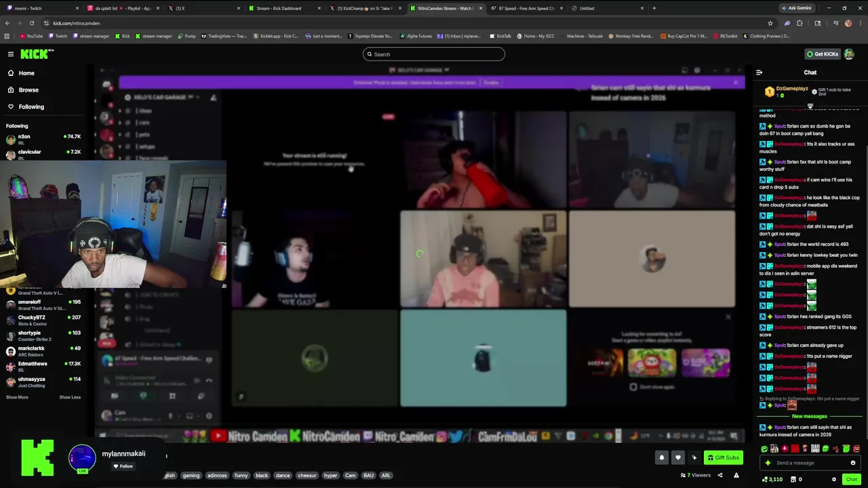Open the KickTalk bookmark
This screenshot has width=868, height=488.
500,36
